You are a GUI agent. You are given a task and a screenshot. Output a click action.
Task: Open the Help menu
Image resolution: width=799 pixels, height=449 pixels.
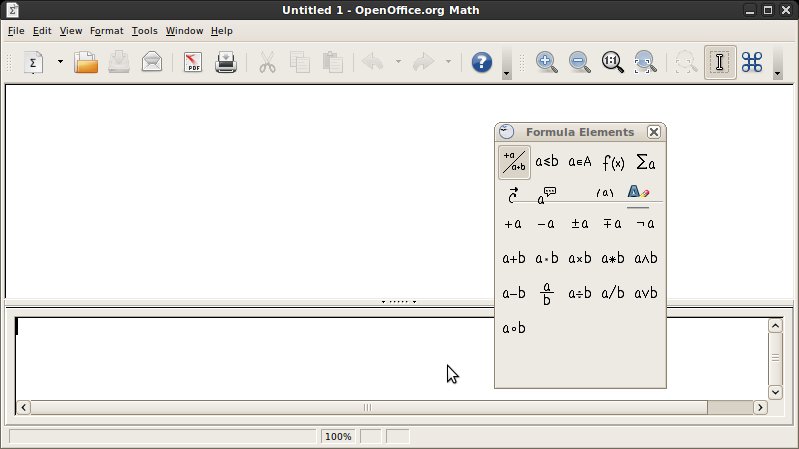point(222,31)
